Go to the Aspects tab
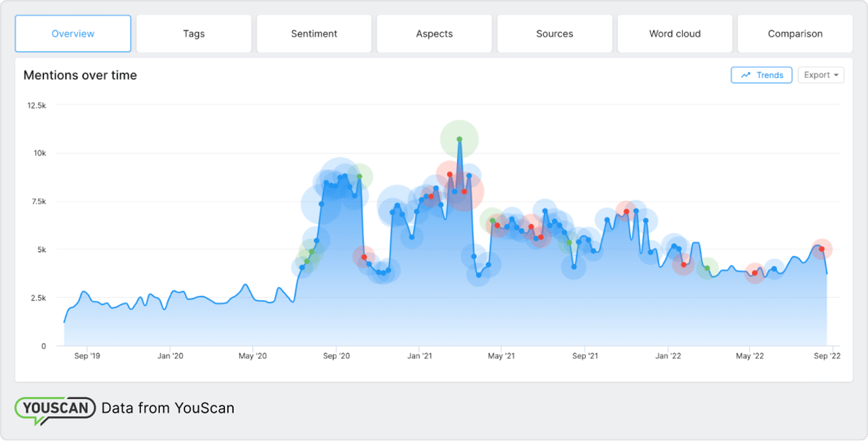 pyautogui.click(x=434, y=33)
